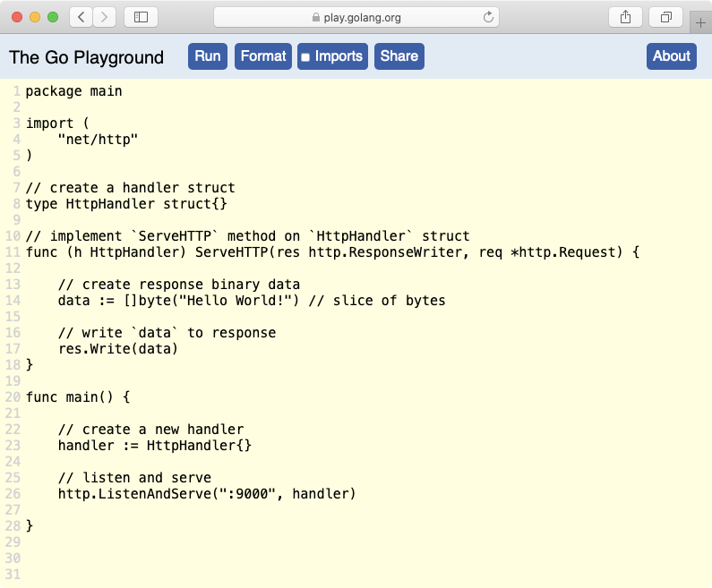Screen dimensions: 712x588
Task: Open the Safari share sheet icon
Action: (625, 17)
